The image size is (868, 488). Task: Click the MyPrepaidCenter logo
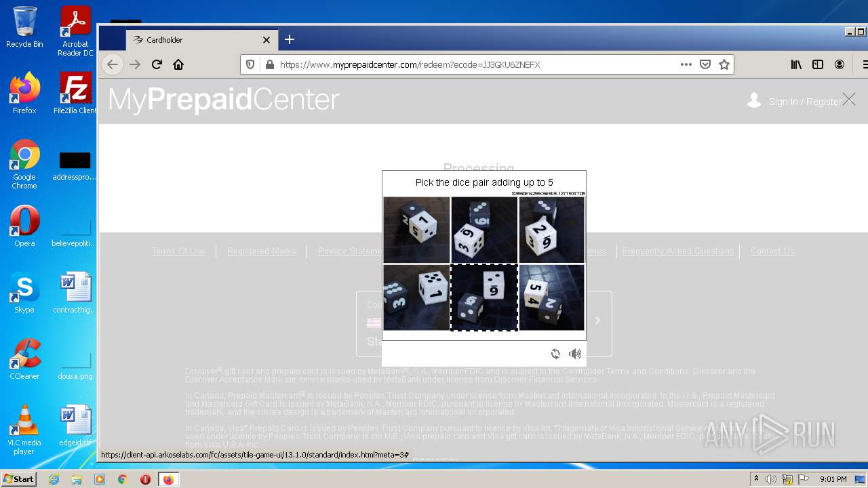coord(224,100)
